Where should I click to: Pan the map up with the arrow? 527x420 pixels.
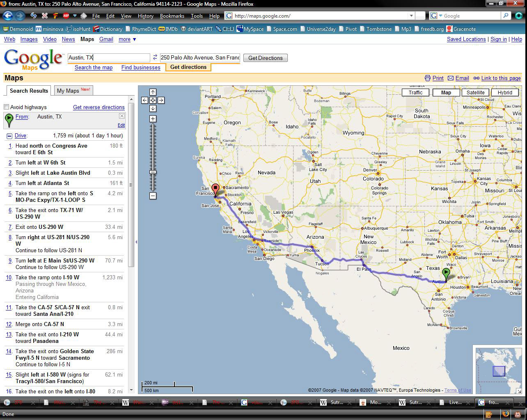pyautogui.click(x=153, y=92)
